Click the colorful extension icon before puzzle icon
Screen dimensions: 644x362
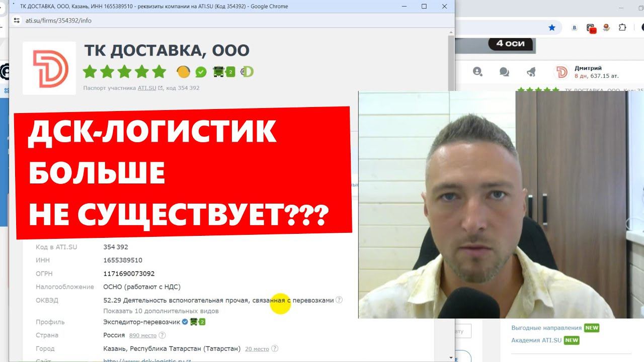coord(607,28)
